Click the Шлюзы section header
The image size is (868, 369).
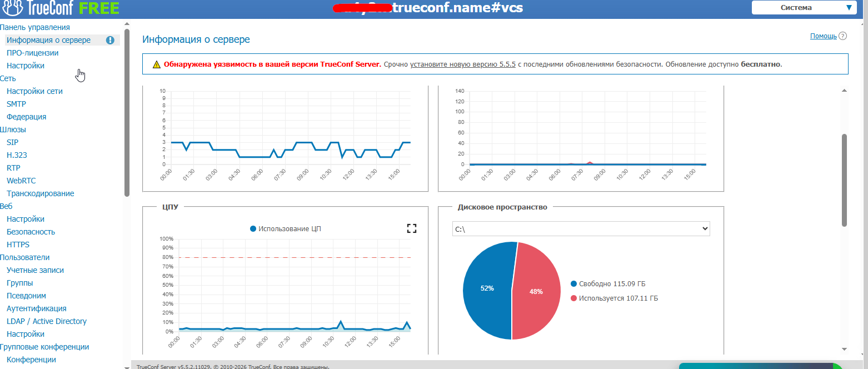pyautogui.click(x=13, y=129)
